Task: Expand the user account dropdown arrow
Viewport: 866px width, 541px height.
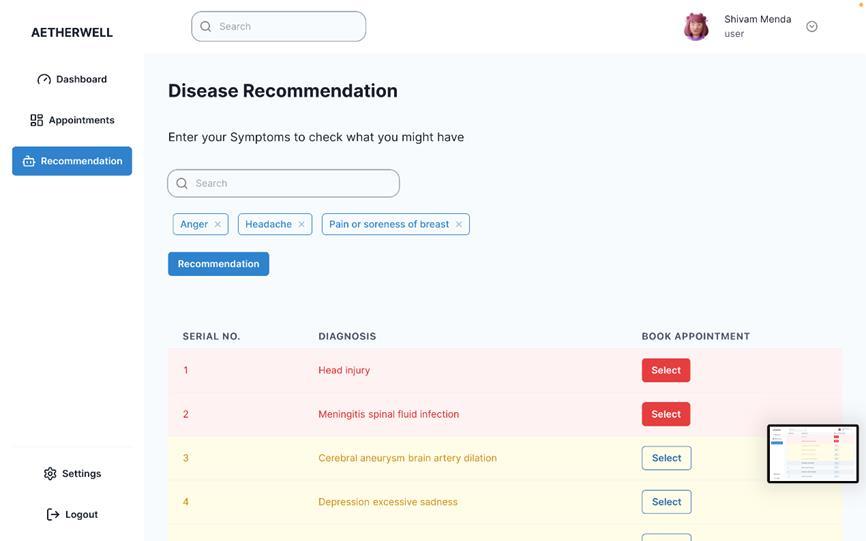Action: coord(812,27)
